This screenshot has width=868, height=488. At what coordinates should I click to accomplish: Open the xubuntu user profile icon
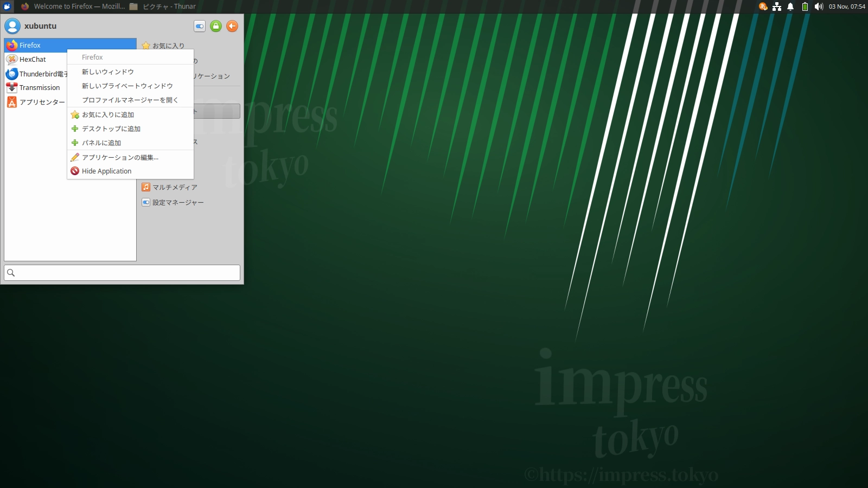click(x=12, y=26)
